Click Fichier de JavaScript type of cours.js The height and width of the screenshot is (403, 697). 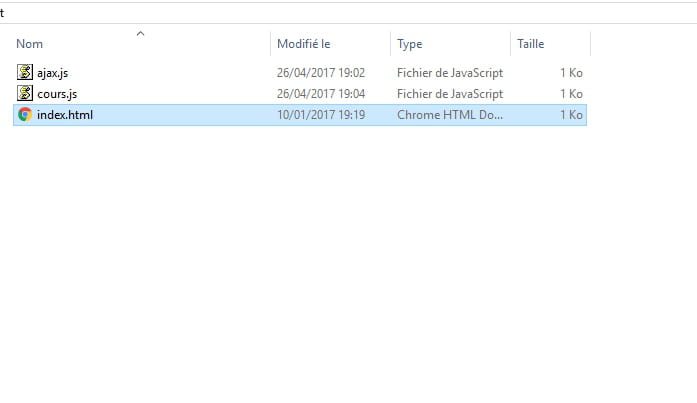pos(450,94)
